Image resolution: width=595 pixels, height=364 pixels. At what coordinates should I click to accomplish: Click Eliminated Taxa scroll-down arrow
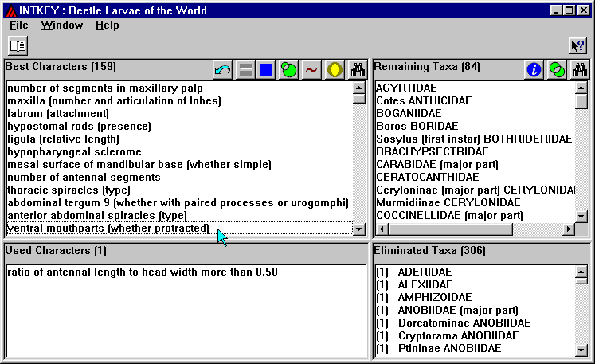pyautogui.click(x=581, y=350)
